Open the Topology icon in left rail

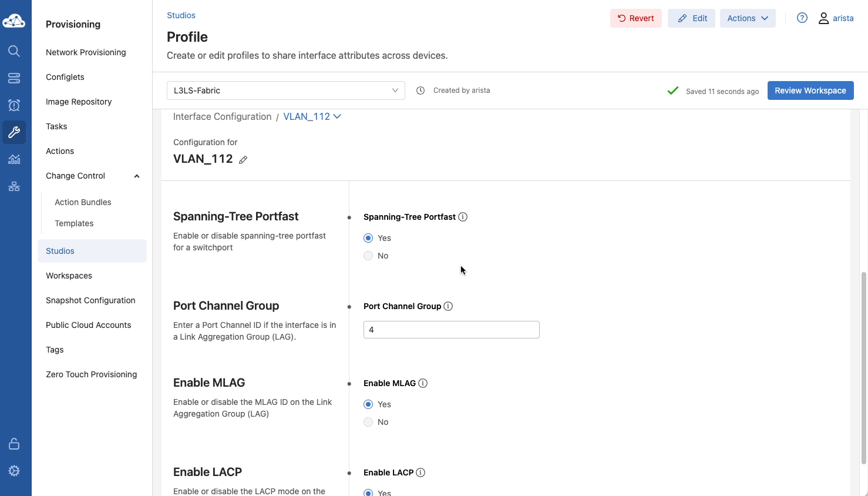pyautogui.click(x=14, y=186)
